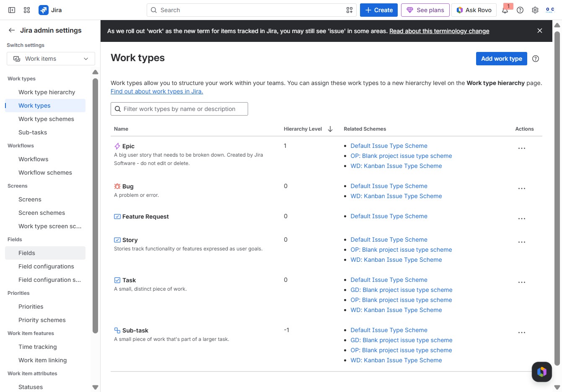Open actions menu for Task row

coord(522,282)
